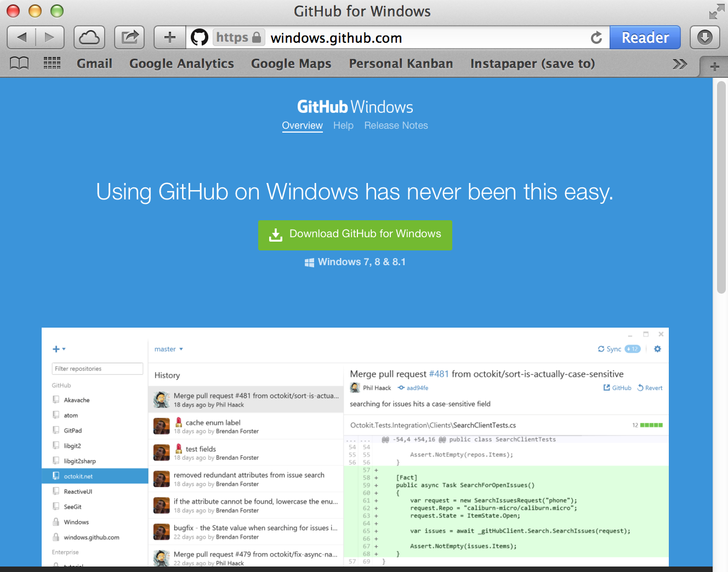Enter full screen using the corner arrows icon
This screenshot has width=728, height=572.
[716, 12]
